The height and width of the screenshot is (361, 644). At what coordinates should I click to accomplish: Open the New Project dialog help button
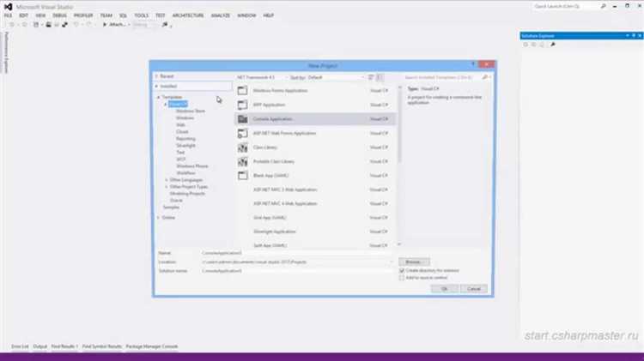pos(473,64)
